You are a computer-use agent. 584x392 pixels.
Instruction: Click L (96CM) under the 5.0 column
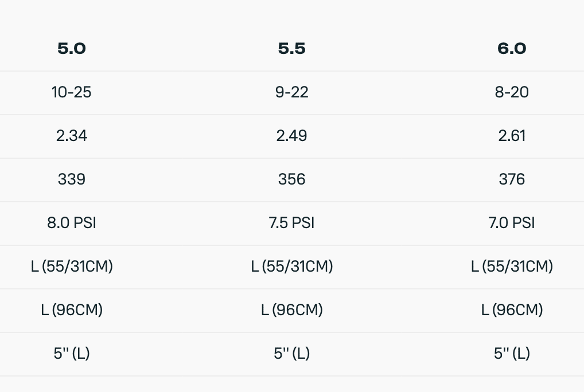[x=72, y=310]
